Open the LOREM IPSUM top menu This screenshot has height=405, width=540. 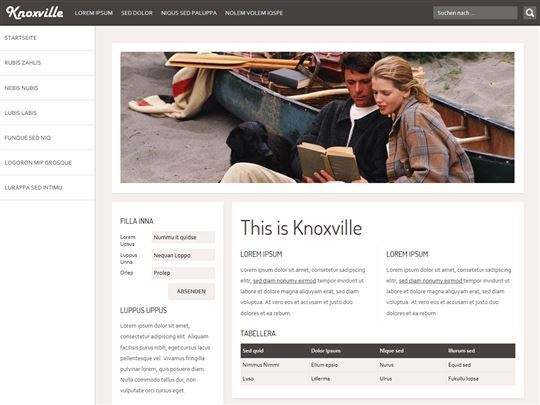point(94,13)
